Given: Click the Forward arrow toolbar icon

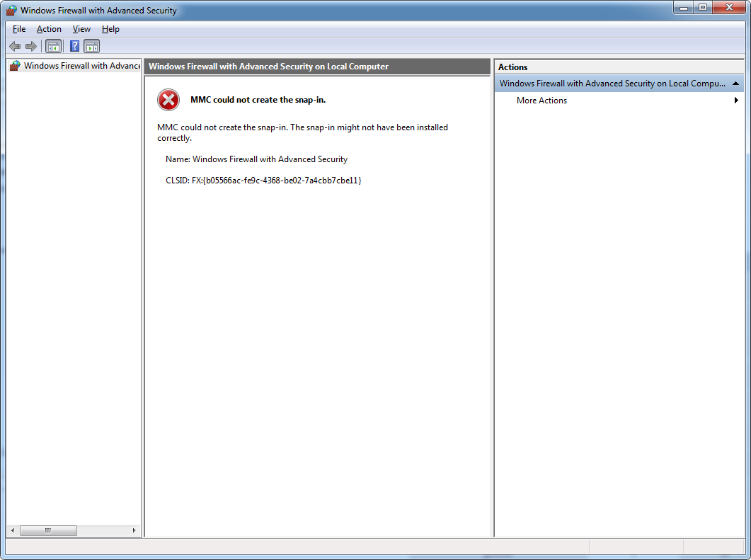Looking at the screenshot, I should pyautogui.click(x=31, y=47).
